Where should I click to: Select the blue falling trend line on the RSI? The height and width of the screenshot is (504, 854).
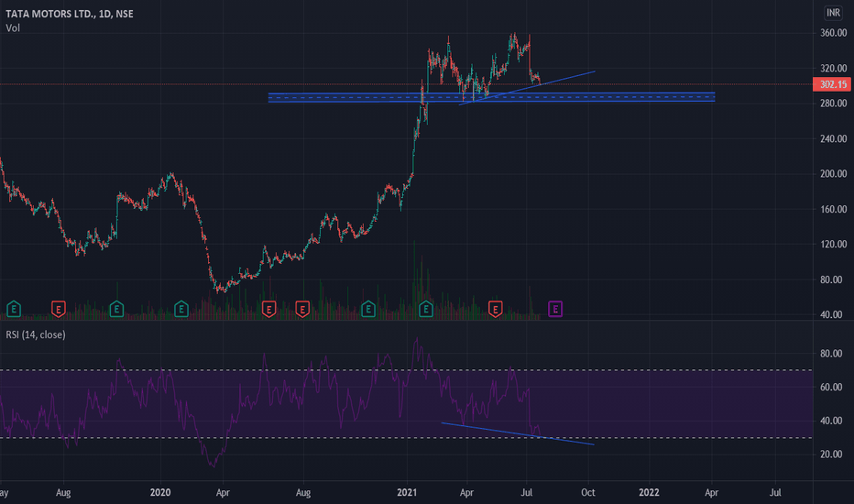[518, 433]
